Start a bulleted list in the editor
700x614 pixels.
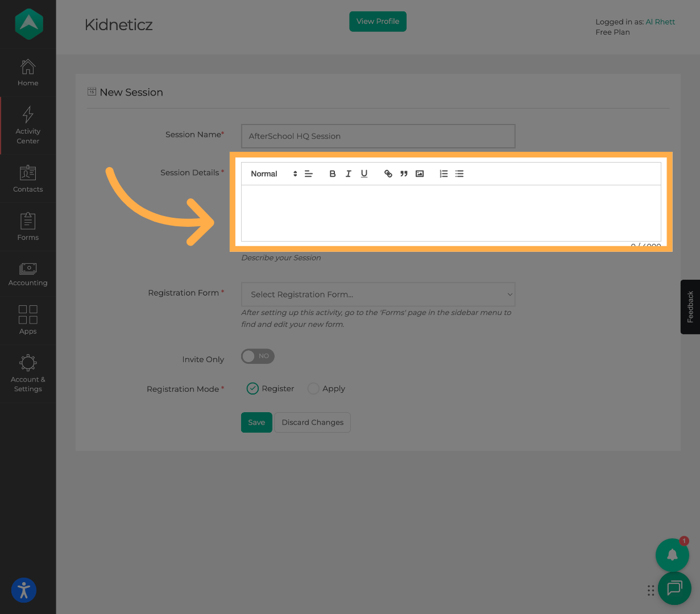[459, 174]
